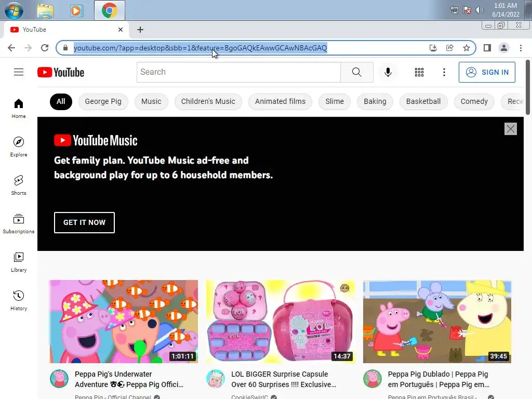View site information via the lock icon
Screen dimensions: 532x399
click(65, 48)
